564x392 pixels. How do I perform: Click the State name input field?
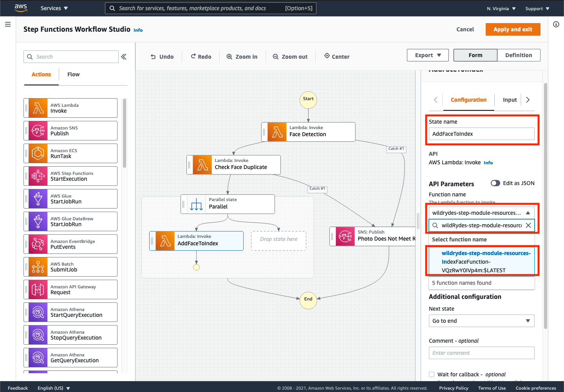point(482,134)
